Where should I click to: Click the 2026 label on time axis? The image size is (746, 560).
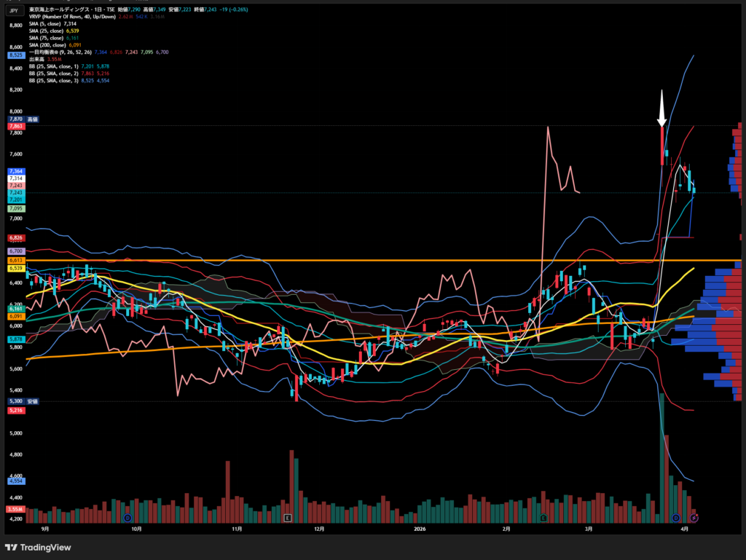(419, 529)
